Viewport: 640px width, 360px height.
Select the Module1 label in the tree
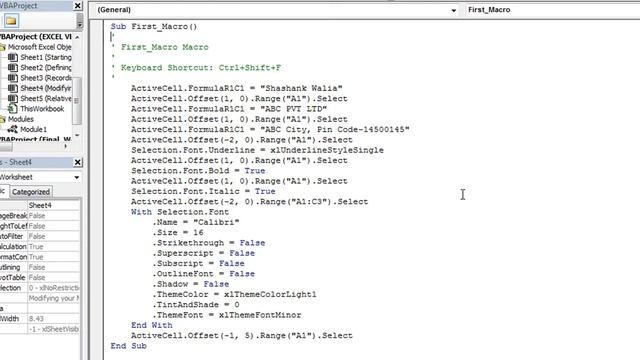33,129
